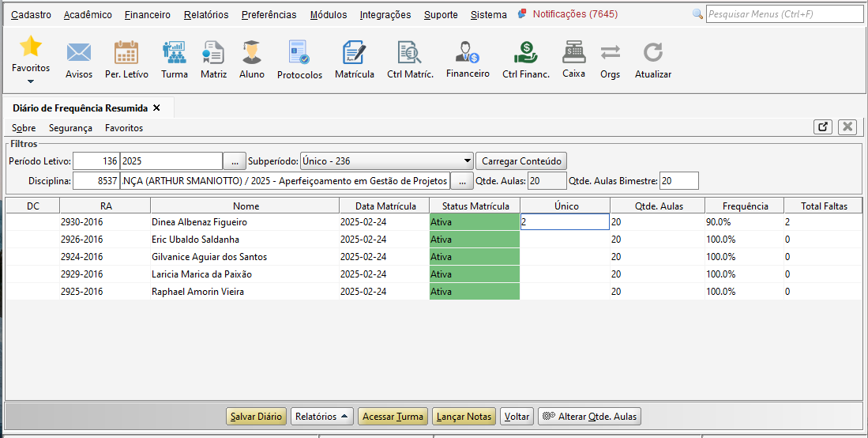
Task: Open the Relatórios menu in menu bar
Action: pyautogui.click(x=206, y=15)
